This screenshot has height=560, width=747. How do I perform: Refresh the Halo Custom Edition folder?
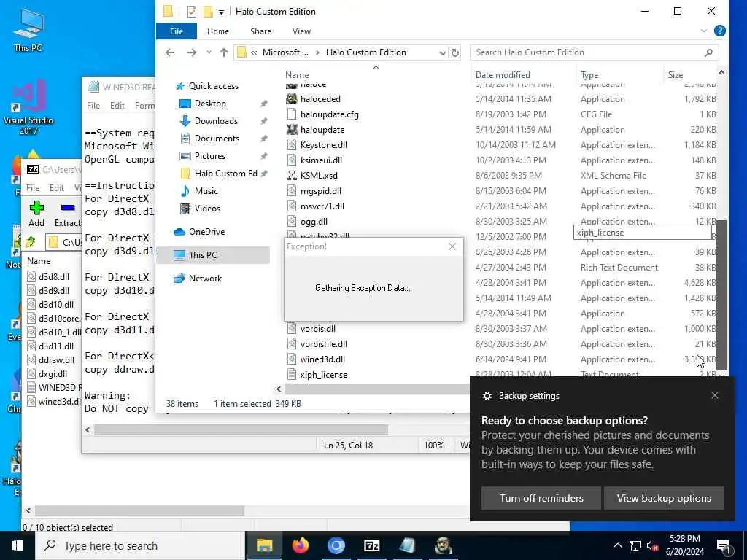tap(455, 52)
